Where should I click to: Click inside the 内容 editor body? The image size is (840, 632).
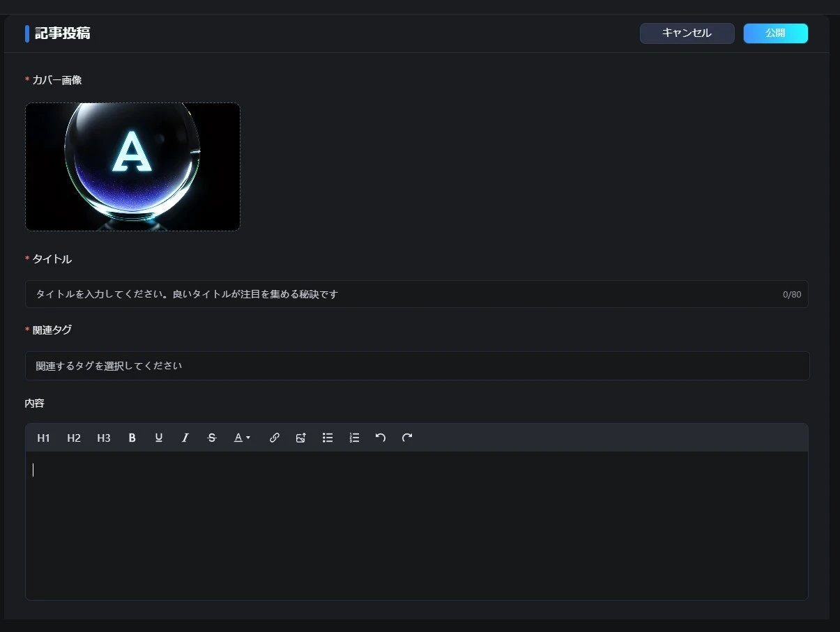[x=417, y=526]
